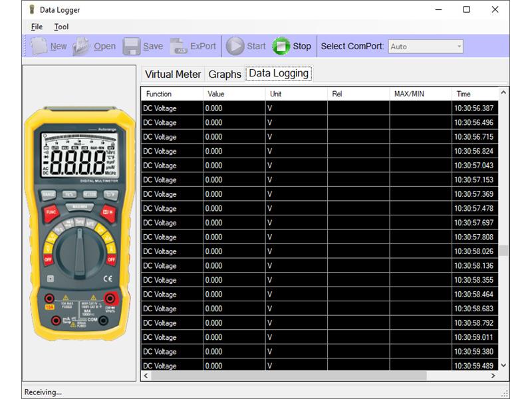Click the vertical scrollbar up arrow
Image resolution: width=532 pixels, height=399 pixels.
click(x=503, y=92)
